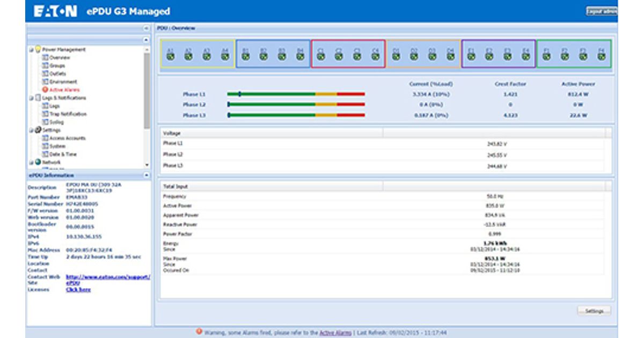Click outlet C2 status icon
644x338 pixels.
(339, 57)
